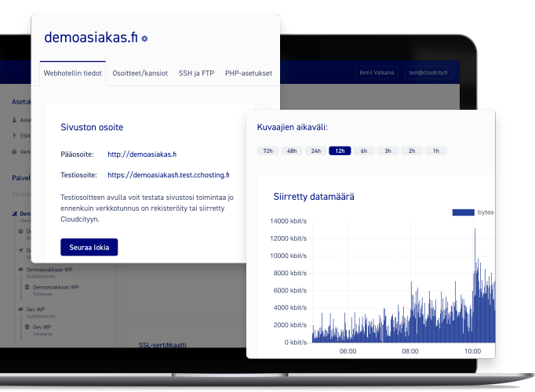Select the 48h time range

(x=292, y=151)
